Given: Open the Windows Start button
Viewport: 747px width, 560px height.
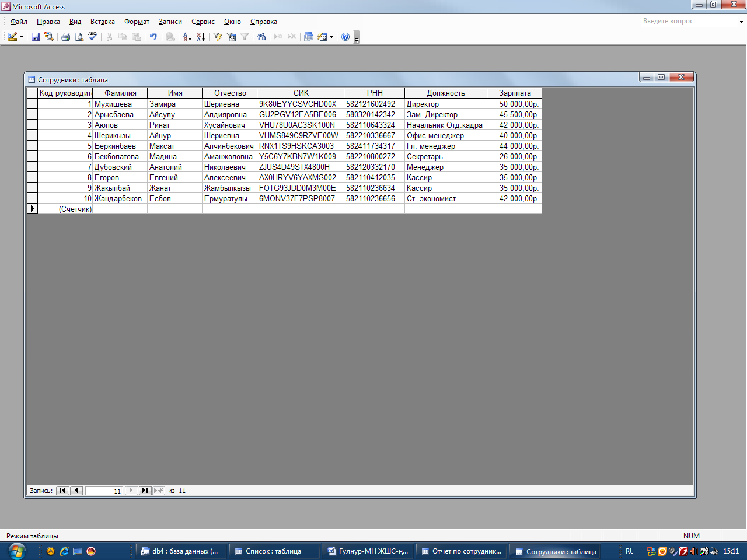Looking at the screenshot, I should [17, 551].
